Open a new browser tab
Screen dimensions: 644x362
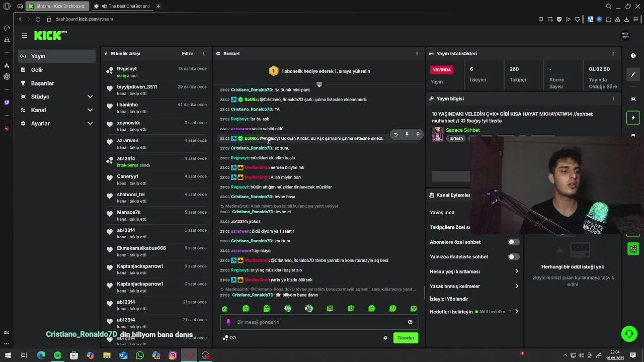(158, 7)
